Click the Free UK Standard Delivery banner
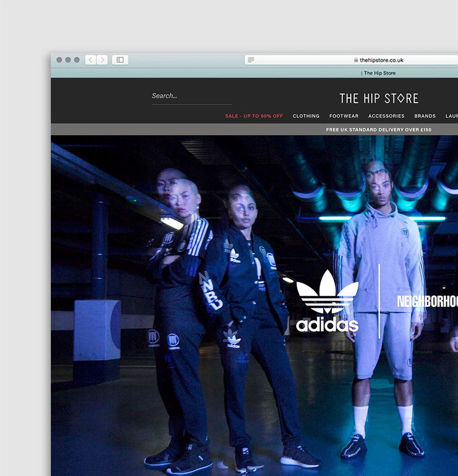 tap(379, 130)
